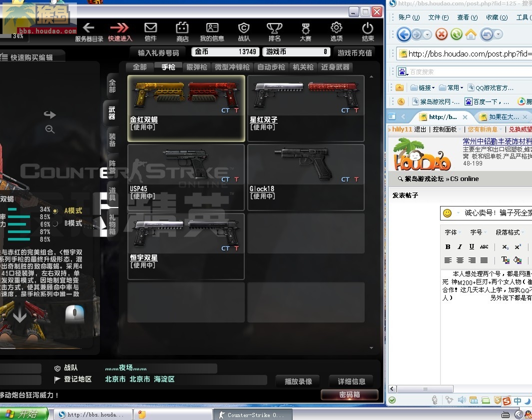The height and width of the screenshot is (420, 532).
Task: Open text color tool in post editor
Action: click(506, 260)
